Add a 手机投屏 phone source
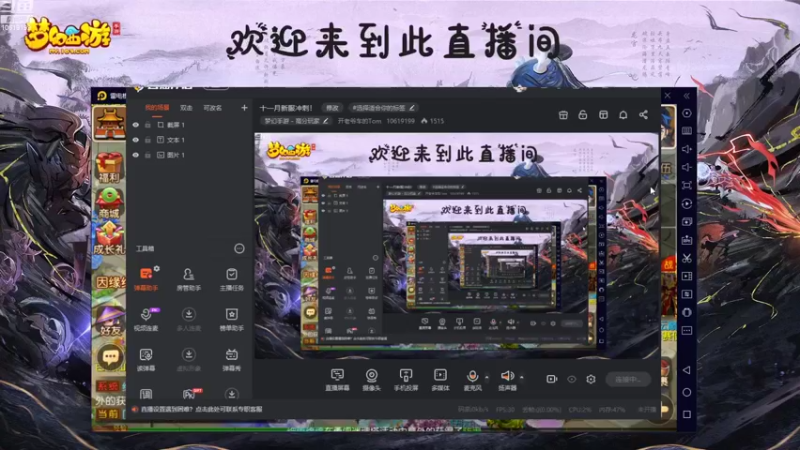This screenshot has width=800, height=450. [406, 380]
